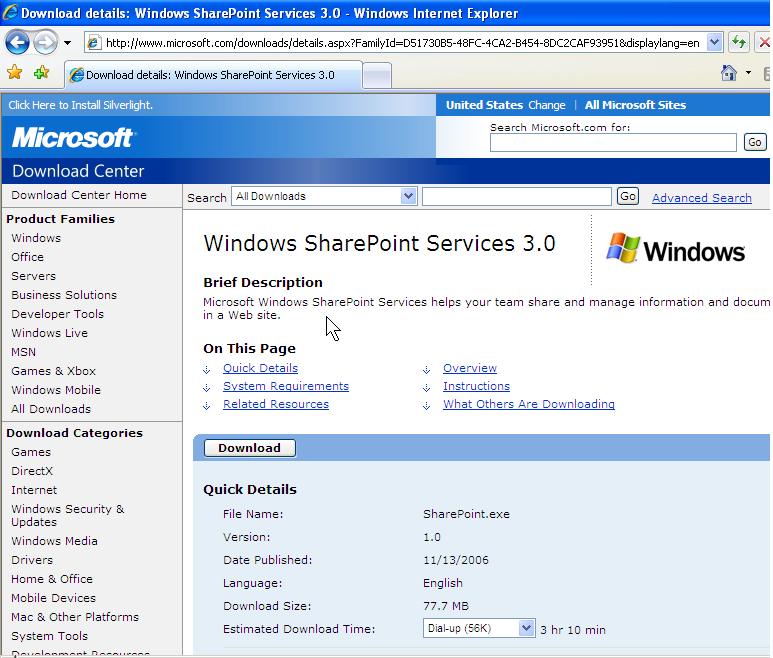The height and width of the screenshot is (658, 773).
Task: Open Drivers download category
Action: 32,560
